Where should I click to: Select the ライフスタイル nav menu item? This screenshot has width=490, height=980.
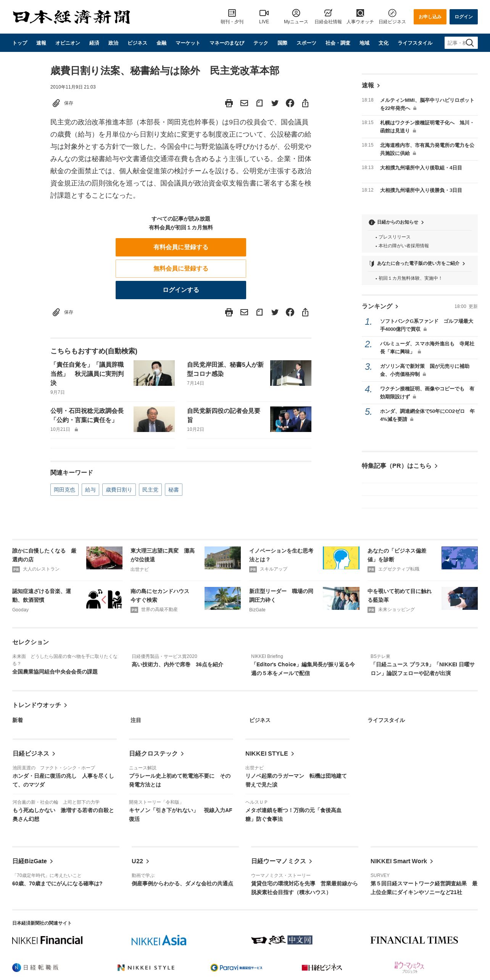tap(415, 43)
